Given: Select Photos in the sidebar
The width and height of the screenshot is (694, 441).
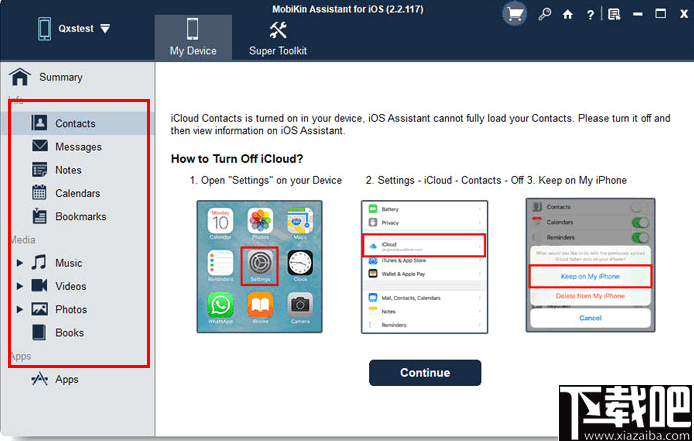Looking at the screenshot, I should point(71,309).
